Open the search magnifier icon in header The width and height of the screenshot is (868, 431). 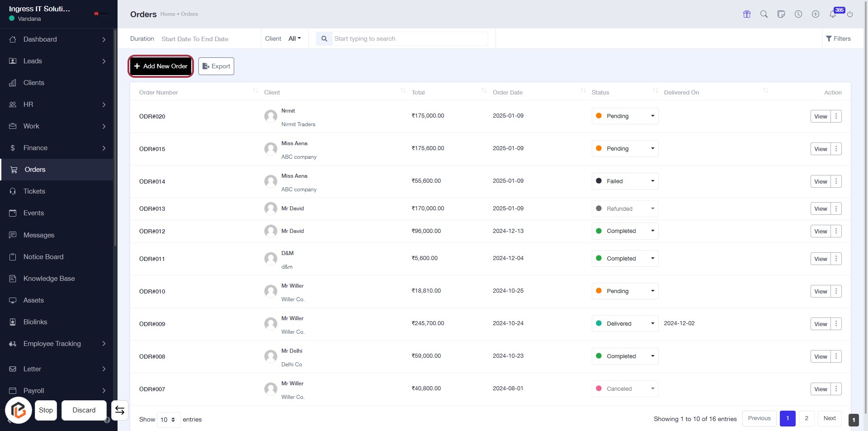coord(764,14)
